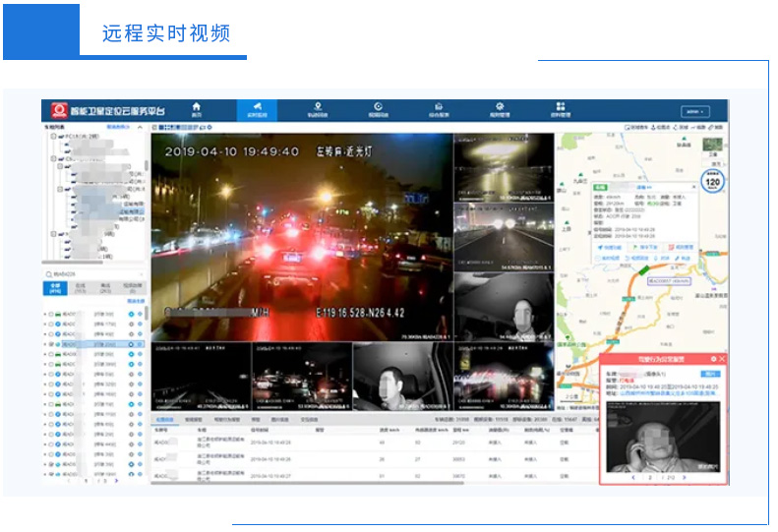The width and height of the screenshot is (778, 532).
Task: Select the real-time monitoring nav icon
Action: click(x=256, y=108)
